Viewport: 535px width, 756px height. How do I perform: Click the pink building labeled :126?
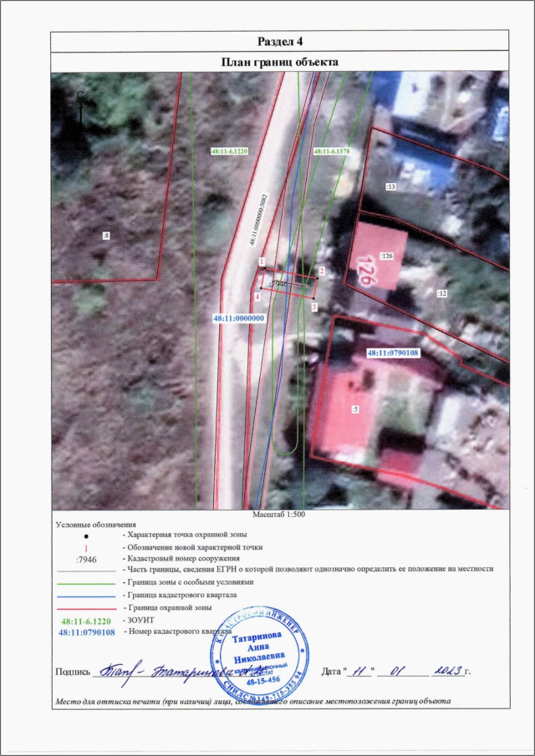pyautogui.click(x=378, y=259)
